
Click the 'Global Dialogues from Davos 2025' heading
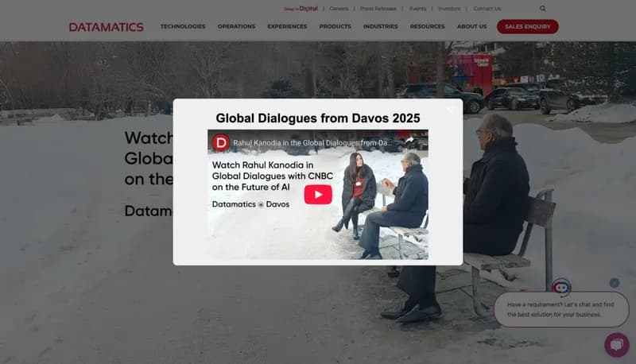click(x=318, y=118)
